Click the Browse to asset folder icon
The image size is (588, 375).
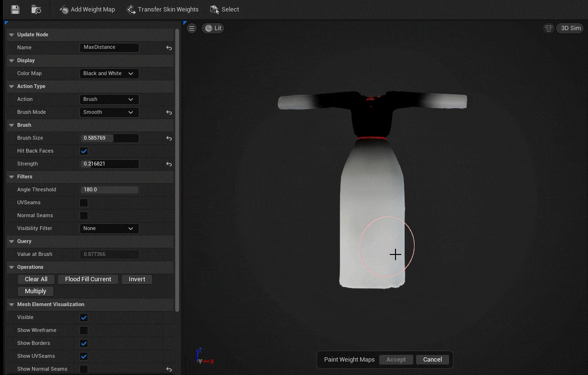click(x=36, y=10)
